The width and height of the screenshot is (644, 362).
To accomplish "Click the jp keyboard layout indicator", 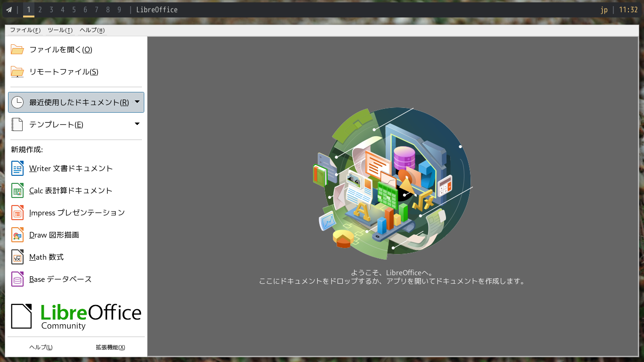I will tap(604, 9).
